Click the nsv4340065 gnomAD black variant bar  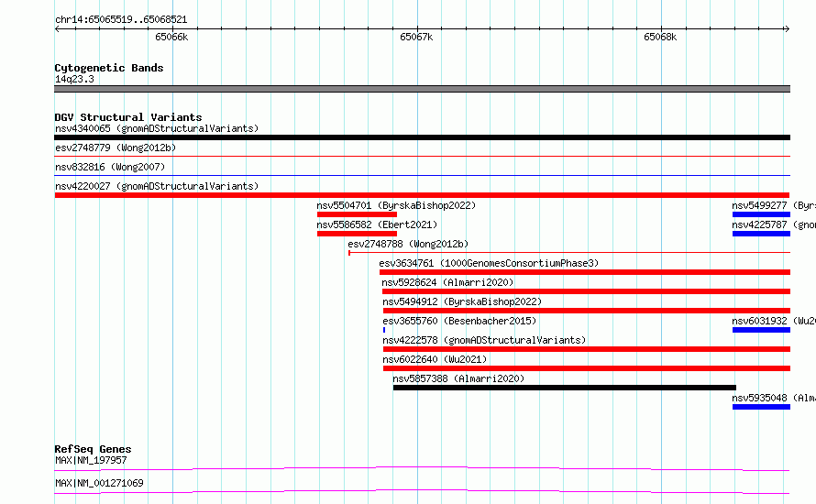point(422,137)
